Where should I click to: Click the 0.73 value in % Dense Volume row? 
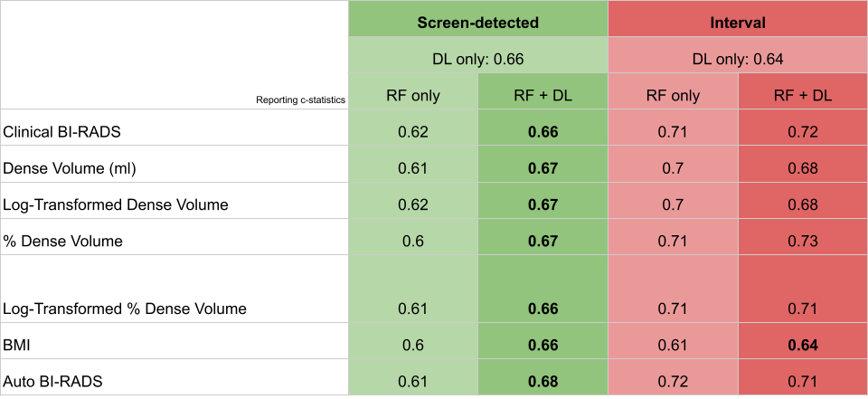[803, 241]
